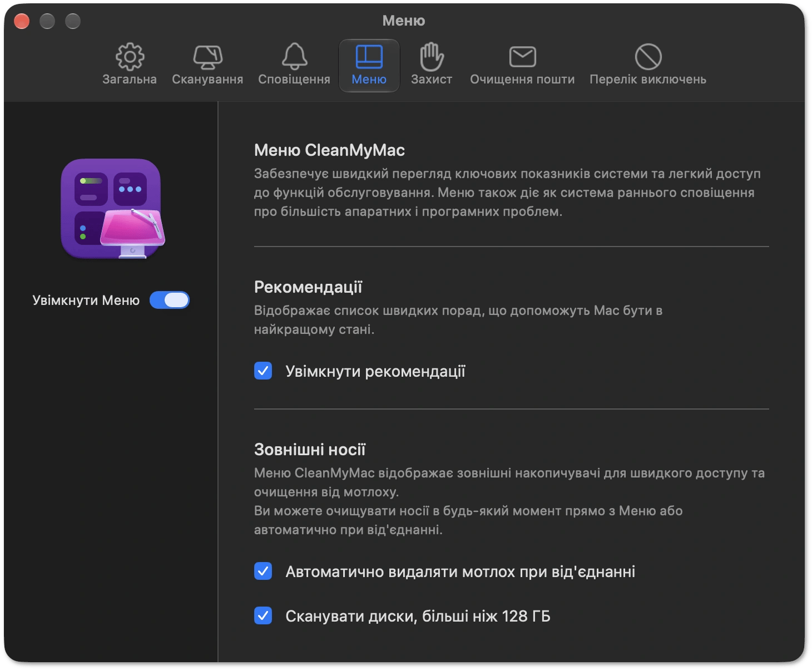Uncheck Увімкнути рекомендації checkbox
The image size is (812, 670).
click(x=263, y=371)
